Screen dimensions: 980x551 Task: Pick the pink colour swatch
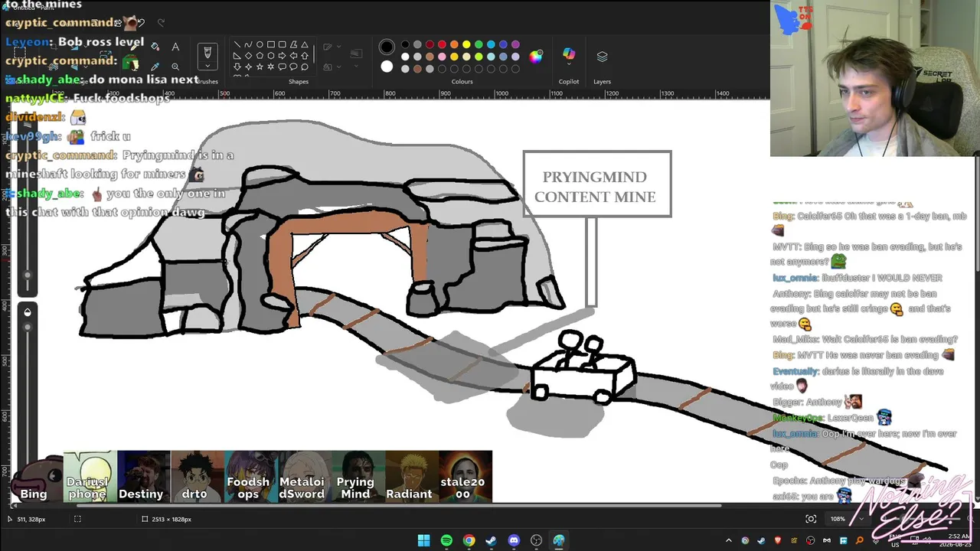(x=442, y=57)
